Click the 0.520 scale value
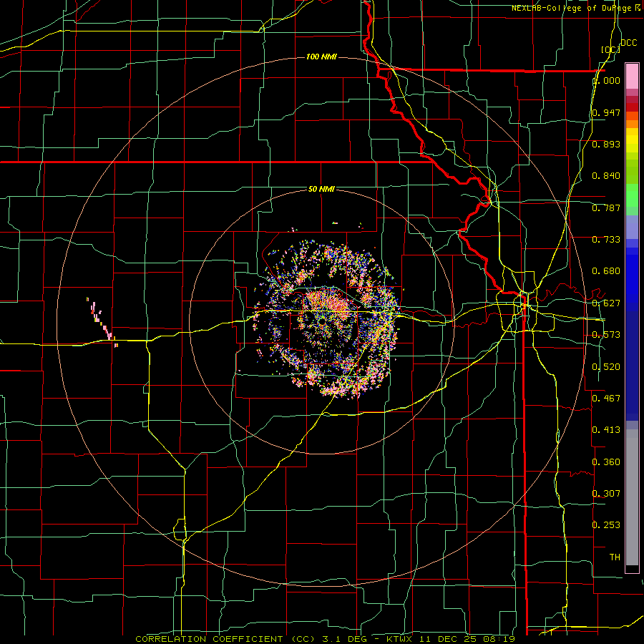 tap(606, 367)
